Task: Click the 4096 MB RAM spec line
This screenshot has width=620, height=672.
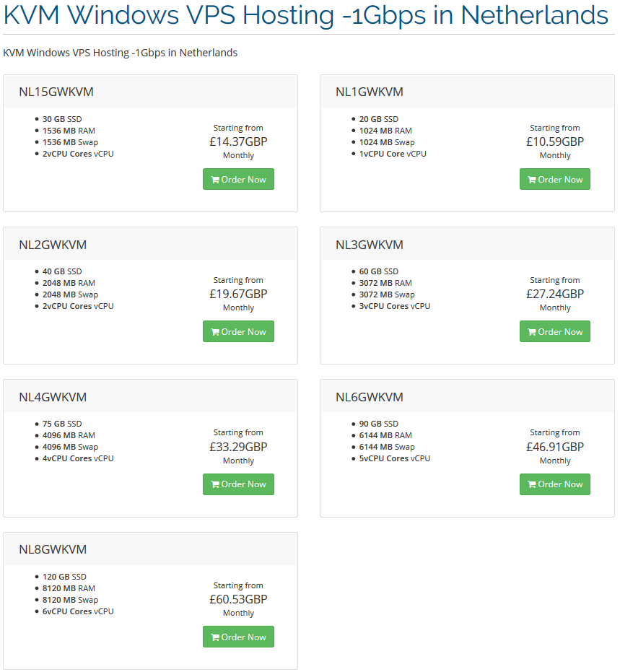Action: (69, 435)
